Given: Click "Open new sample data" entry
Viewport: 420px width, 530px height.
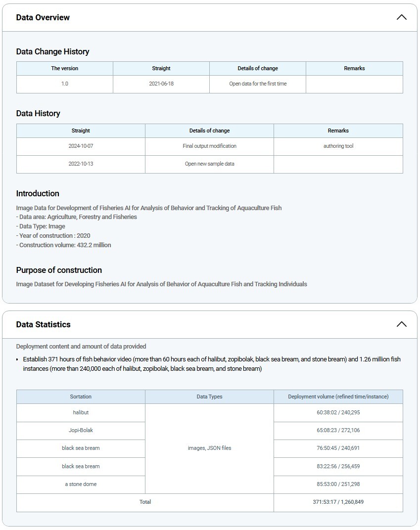Looking at the screenshot, I should [x=209, y=164].
